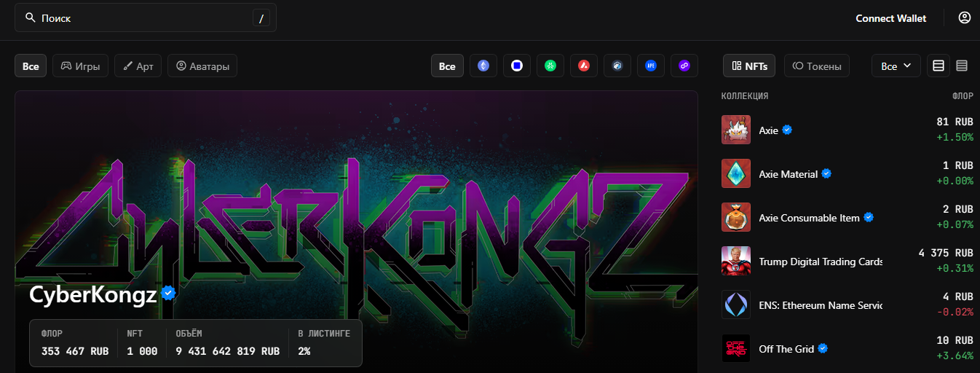Switch to the NFTs tab
The width and height of the screenshot is (980, 373).
pos(749,66)
